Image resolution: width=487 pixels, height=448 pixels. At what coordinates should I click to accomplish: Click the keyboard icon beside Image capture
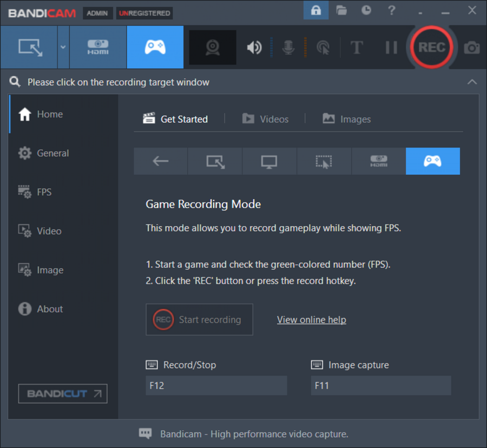click(317, 365)
